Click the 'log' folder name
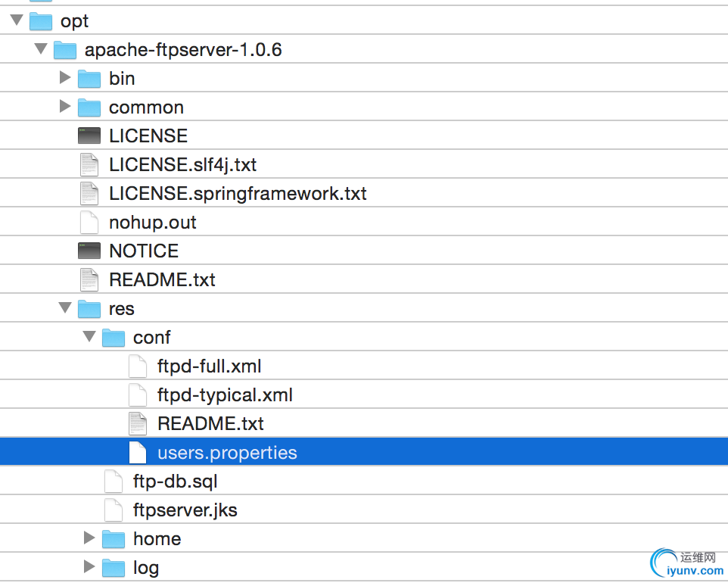Screen dimensions: 728x583 [146, 568]
